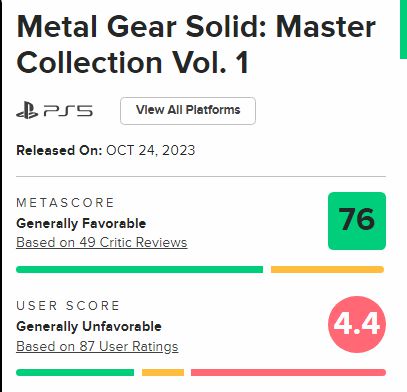This screenshot has height=392, width=407.
Task: Select the yellow mixed critic reviews bar
Action: [327, 269]
